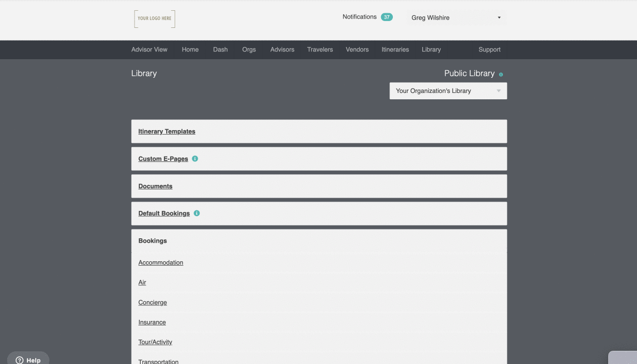
Task: Click the Accommodation bookings link
Action: pyautogui.click(x=160, y=263)
